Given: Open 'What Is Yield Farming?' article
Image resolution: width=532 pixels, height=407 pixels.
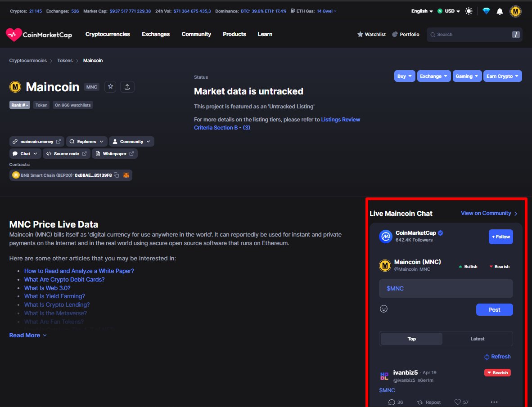Looking at the screenshot, I should pyautogui.click(x=54, y=296).
